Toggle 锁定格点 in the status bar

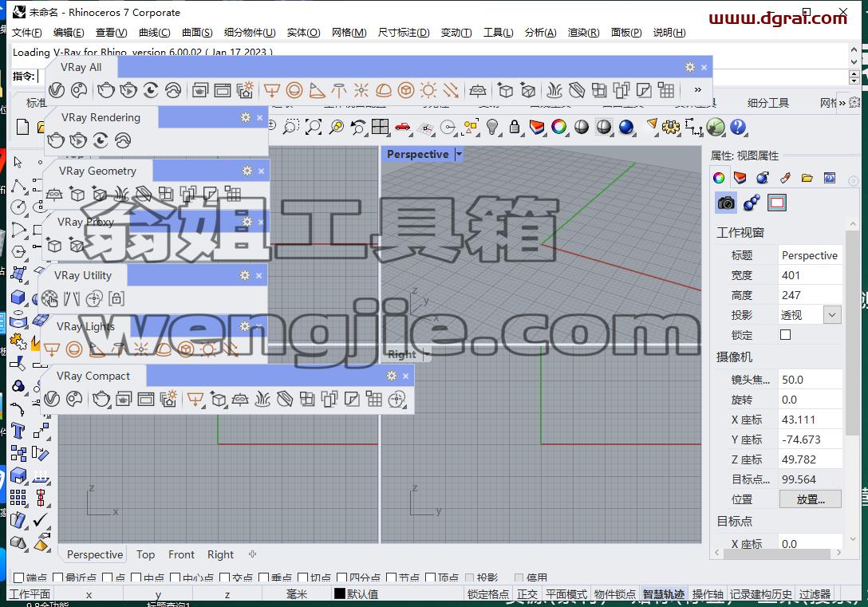click(487, 594)
